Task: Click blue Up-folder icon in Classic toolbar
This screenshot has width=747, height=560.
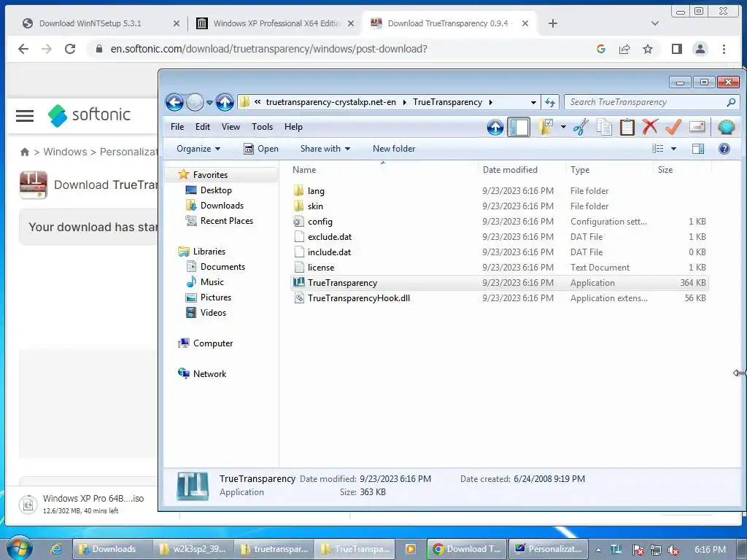Action: click(x=495, y=127)
